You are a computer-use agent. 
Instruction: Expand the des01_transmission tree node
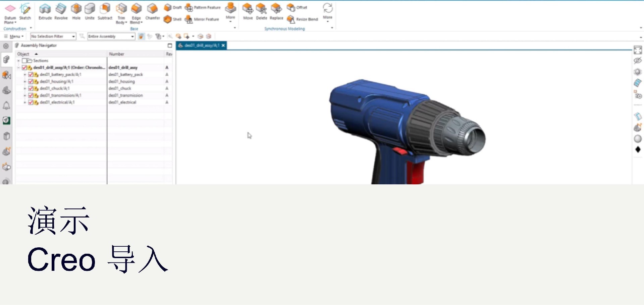tap(25, 96)
